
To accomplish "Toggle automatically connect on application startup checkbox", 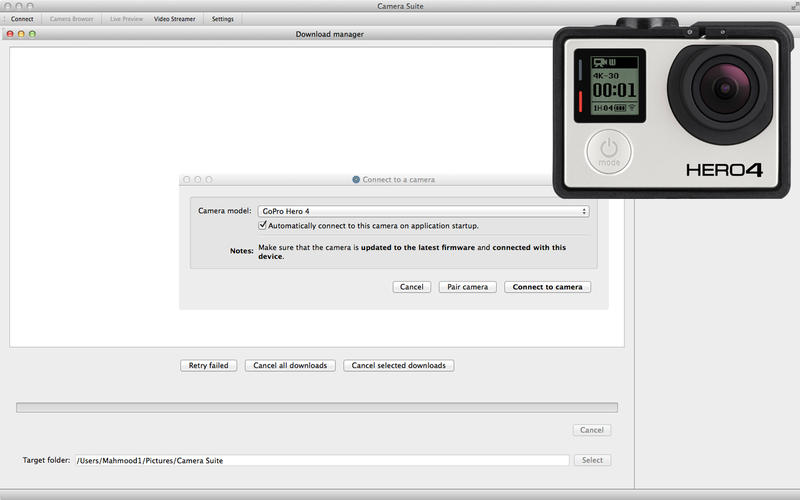I will click(x=262, y=226).
